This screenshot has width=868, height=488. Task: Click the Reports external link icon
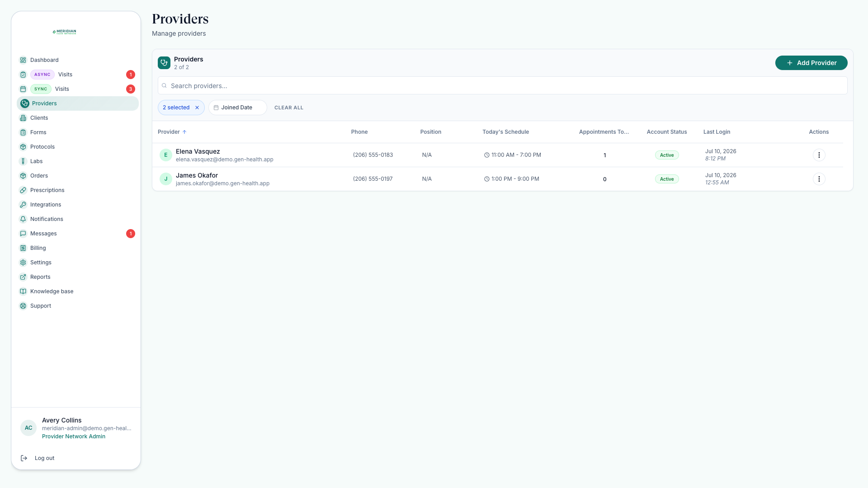click(x=23, y=277)
